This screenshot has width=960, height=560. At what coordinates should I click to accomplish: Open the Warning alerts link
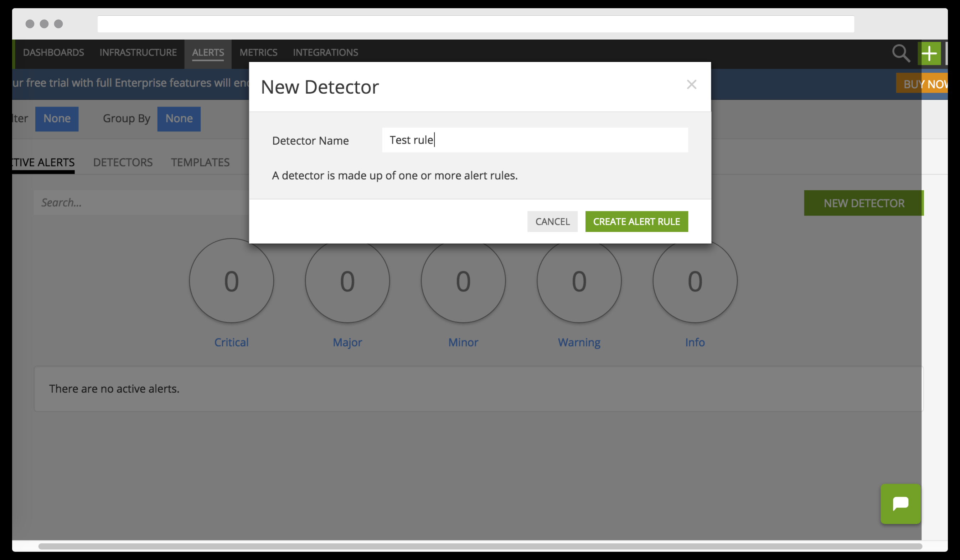click(579, 342)
